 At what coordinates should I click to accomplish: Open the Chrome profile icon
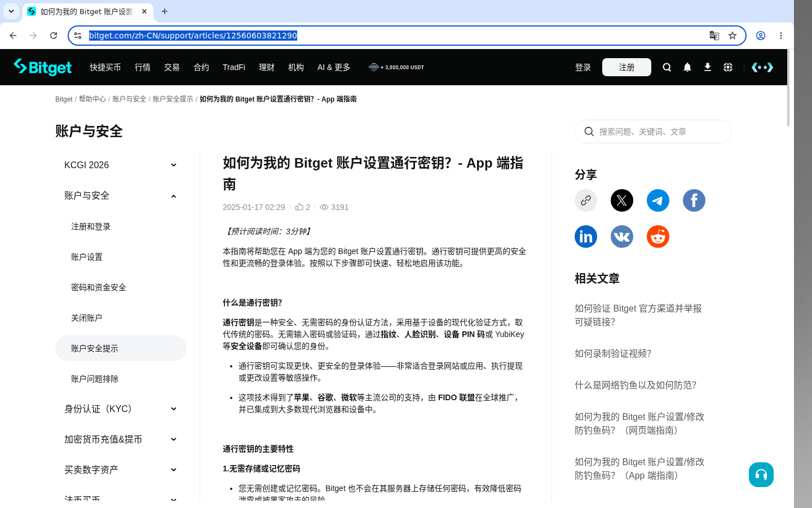[761, 36]
